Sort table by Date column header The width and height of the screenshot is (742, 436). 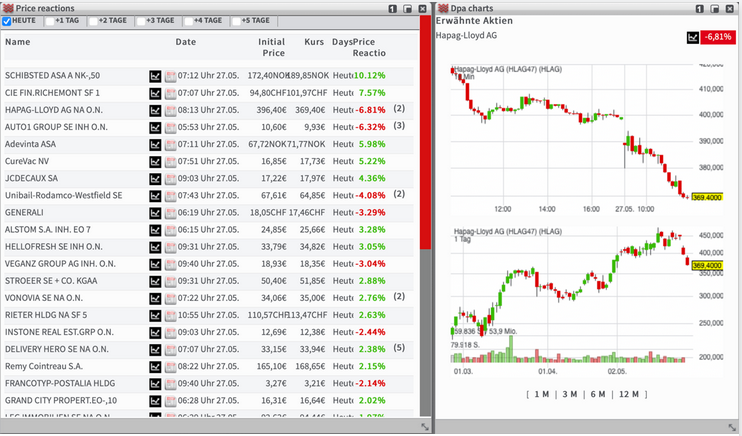pyautogui.click(x=186, y=42)
